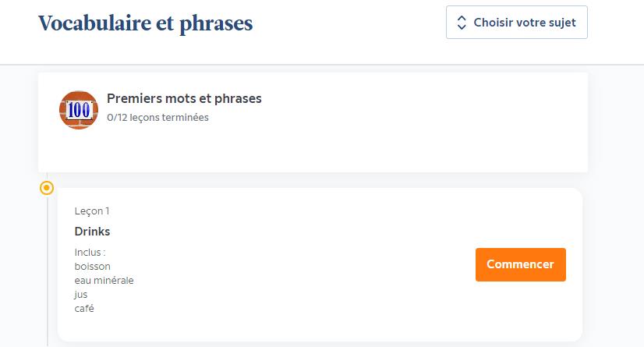This screenshot has height=347, width=644.
Task: Click the 100 brick wall sign thumbnail
Action: pyautogui.click(x=79, y=110)
